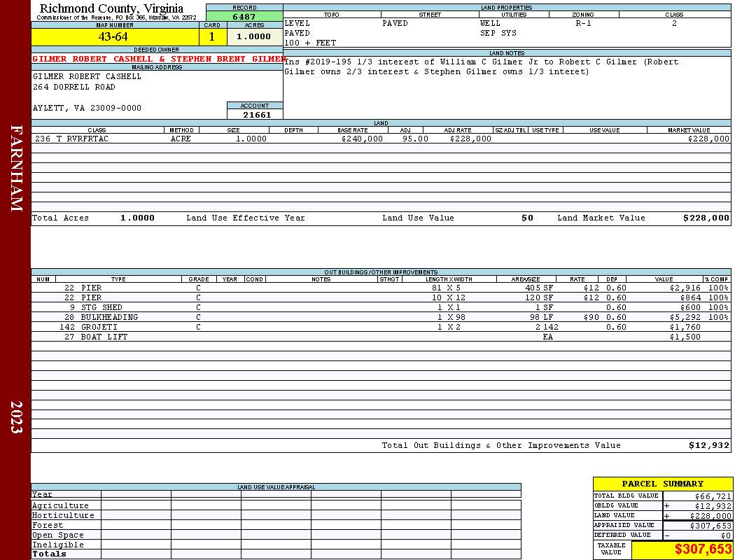Image resolution: width=735 pixels, height=560 pixels.
Task: Select the account number 21661 field
Action: pyautogui.click(x=256, y=114)
